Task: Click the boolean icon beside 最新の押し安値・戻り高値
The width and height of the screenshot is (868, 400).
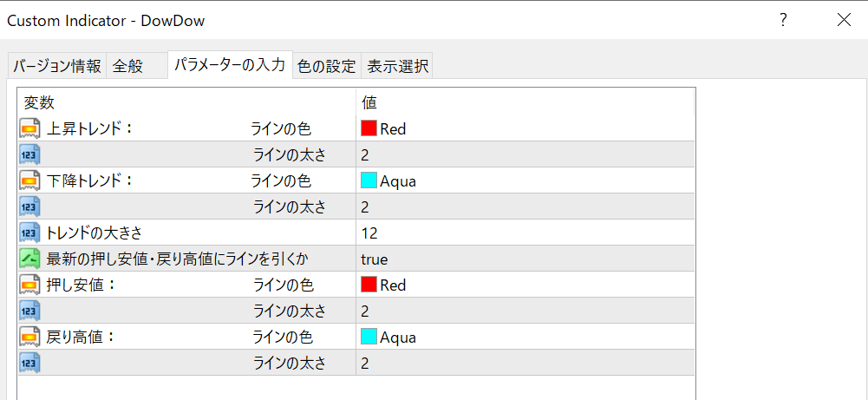Action: pyautogui.click(x=30, y=259)
